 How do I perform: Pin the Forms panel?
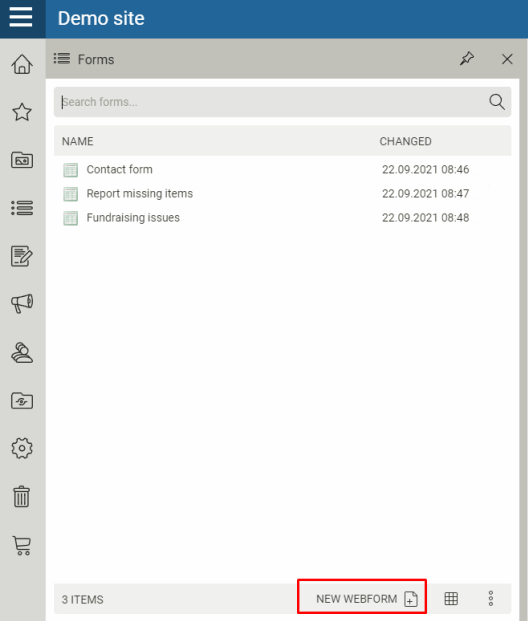click(x=467, y=59)
